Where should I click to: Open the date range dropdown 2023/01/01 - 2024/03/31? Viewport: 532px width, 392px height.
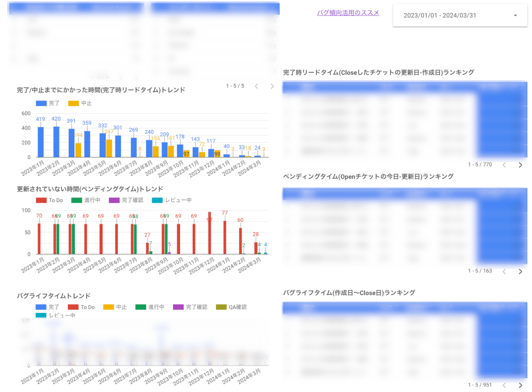460,15
